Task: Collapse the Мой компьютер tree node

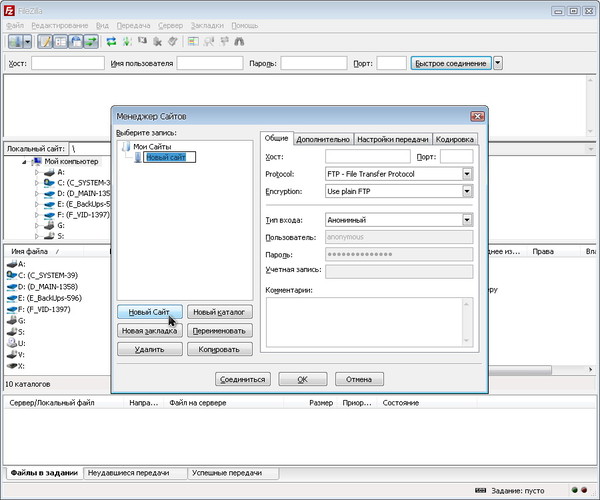Action: 24,162
